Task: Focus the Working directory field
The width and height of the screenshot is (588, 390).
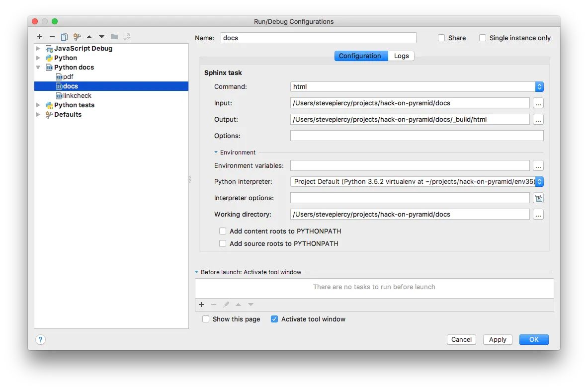Action: pyautogui.click(x=410, y=215)
